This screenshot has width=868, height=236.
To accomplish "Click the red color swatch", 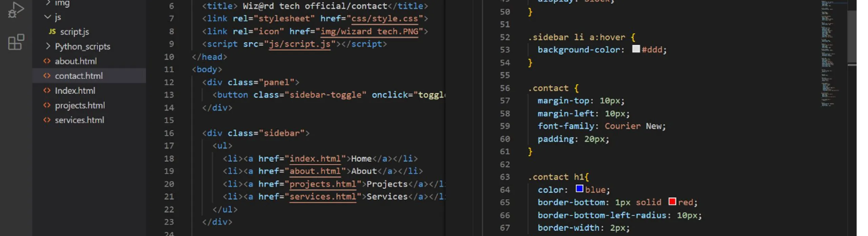I will [x=672, y=202].
